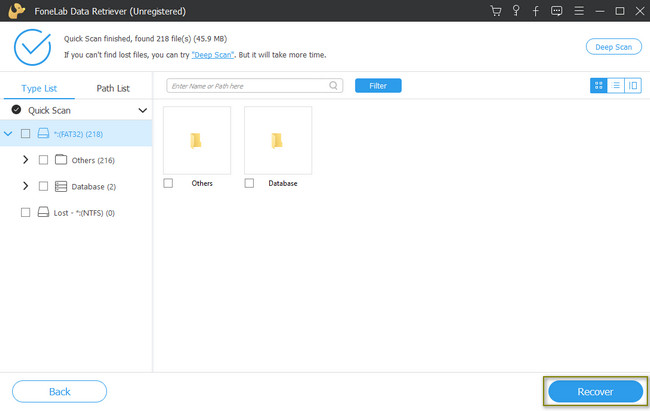Viewport: 650px width, 411px height.
Task: Select the Lost - *:(NTFS) (0) row
Action: coord(76,212)
